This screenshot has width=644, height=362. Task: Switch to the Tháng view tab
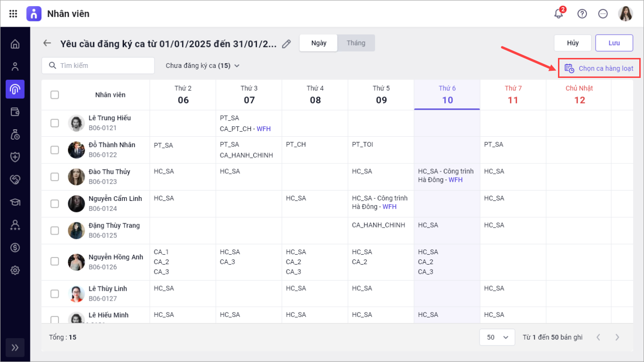click(356, 43)
